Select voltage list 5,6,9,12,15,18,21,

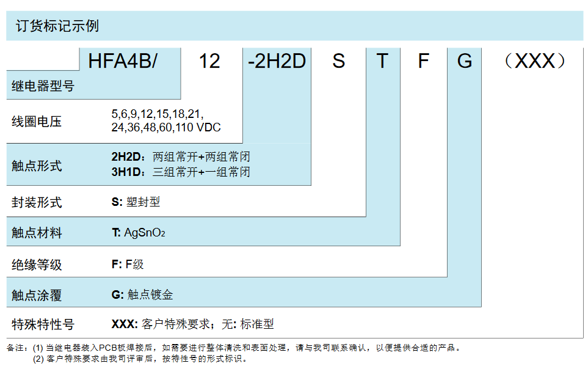(158, 114)
